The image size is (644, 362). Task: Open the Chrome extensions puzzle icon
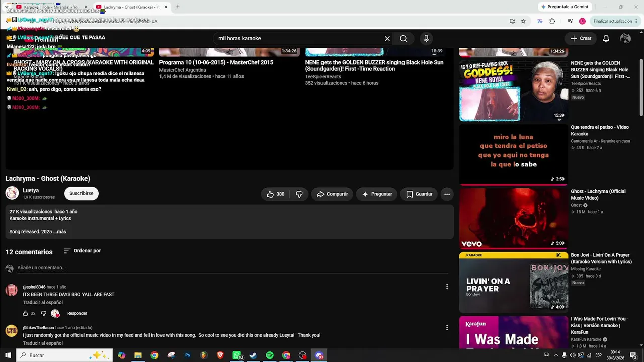(x=552, y=21)
